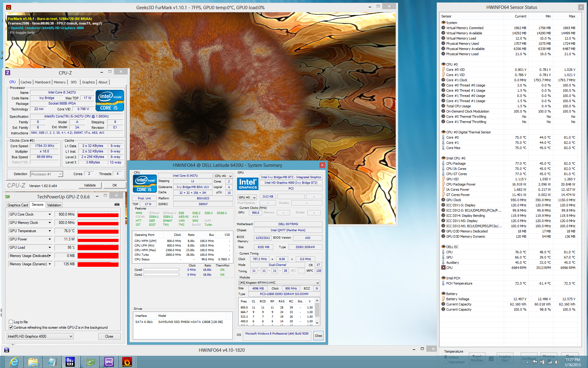Click the HWiNFO taskbar icon
588x368 pixels.
(x=70, y=362)
